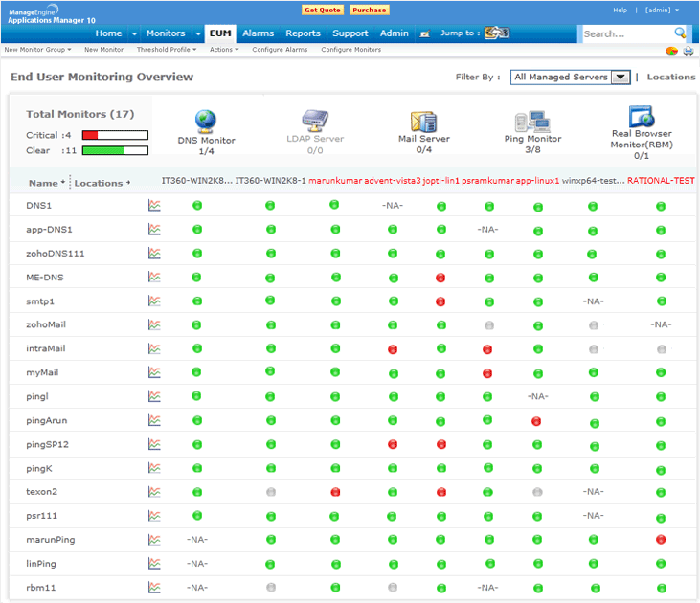Image resolution: width=700 pixels, height=603 pixels.
Task: Open All Managed Servers filter combo box
Action: point(570,78)
